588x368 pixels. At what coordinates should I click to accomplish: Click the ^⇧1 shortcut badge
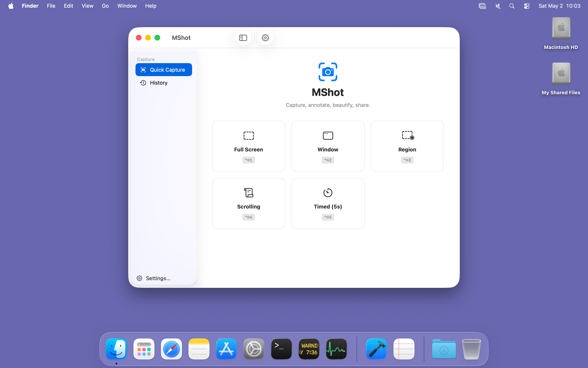click(249, 160)
